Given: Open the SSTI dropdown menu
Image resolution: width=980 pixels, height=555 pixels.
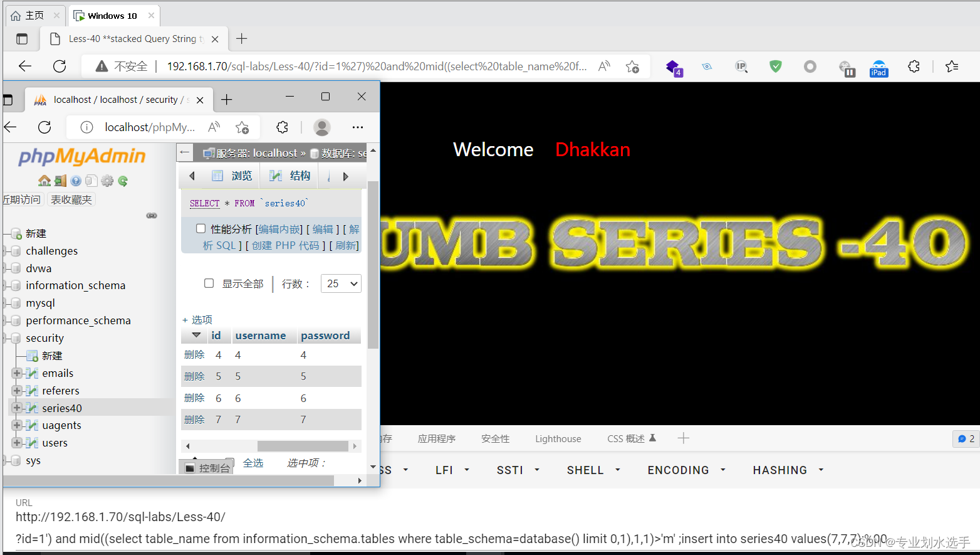Looking at the screenshot, I should [518, 470].
